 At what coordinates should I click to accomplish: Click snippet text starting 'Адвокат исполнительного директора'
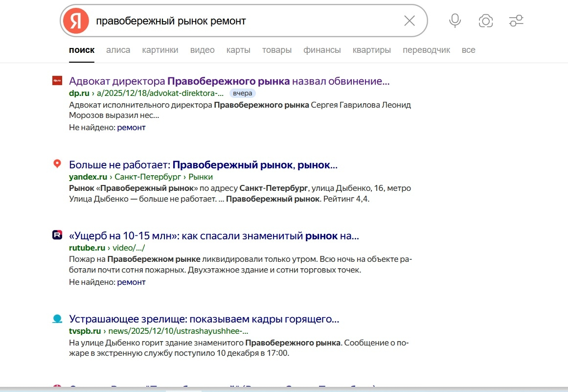[240, 110]
